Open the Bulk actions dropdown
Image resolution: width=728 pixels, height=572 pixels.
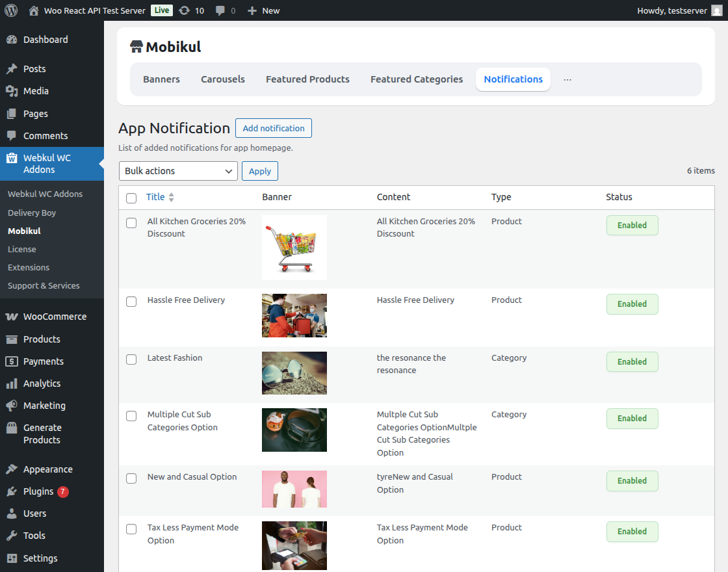coord(177,171)
